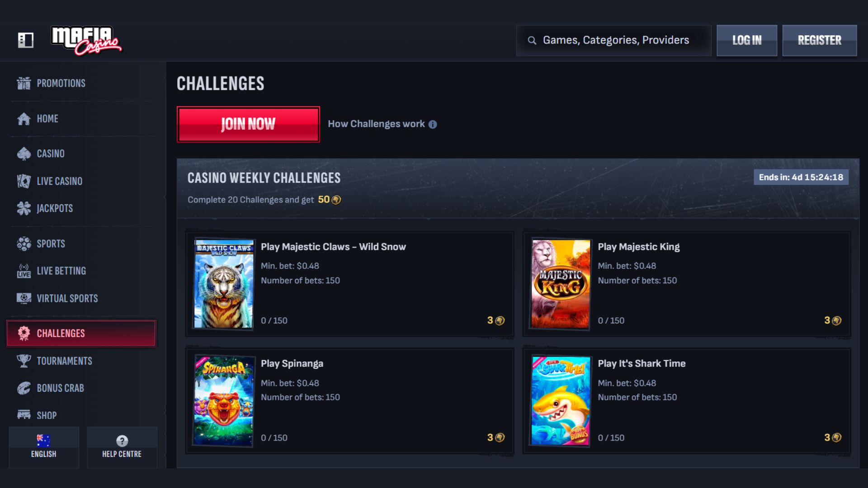The height and width of the screenshot is (488, 868).
Task: Open the Majestic Claws Wild Snow thumbnail
Action: click(224, 284)
